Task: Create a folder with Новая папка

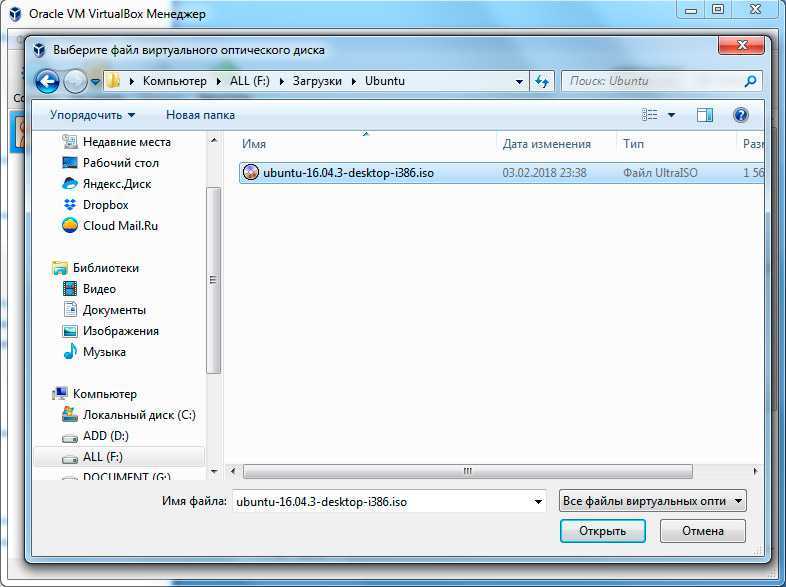Action: click(x=200, y=115)
